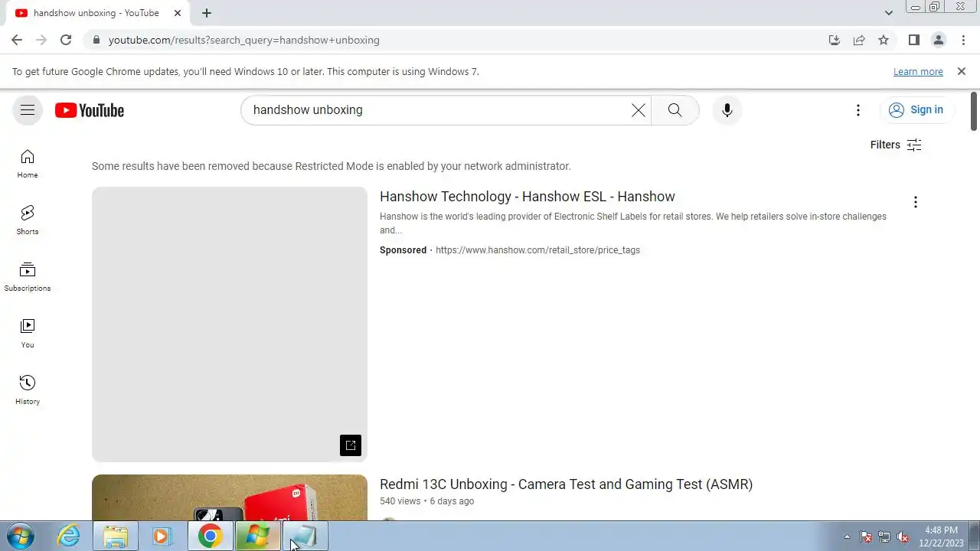Open History in the sidebar

pos(28,390)
